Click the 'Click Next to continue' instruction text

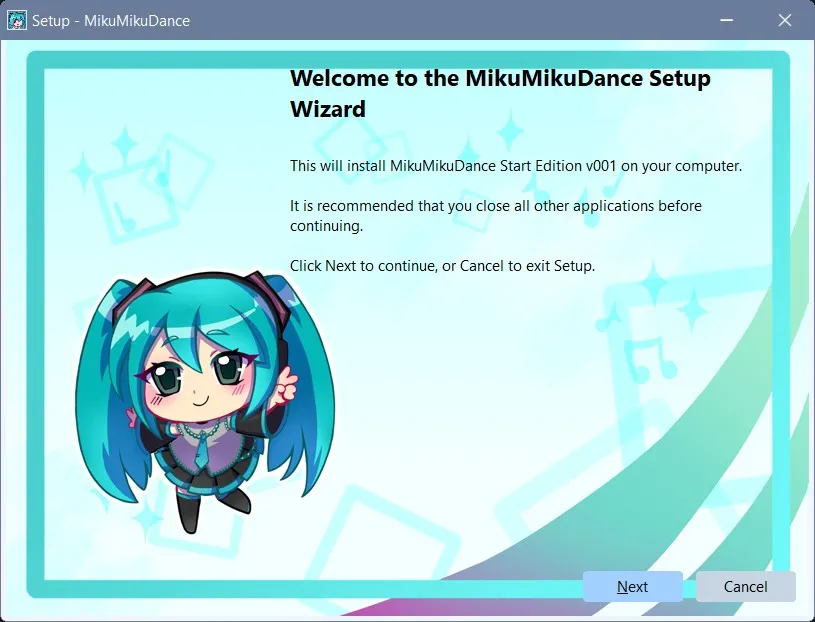[x=442, y=266]
